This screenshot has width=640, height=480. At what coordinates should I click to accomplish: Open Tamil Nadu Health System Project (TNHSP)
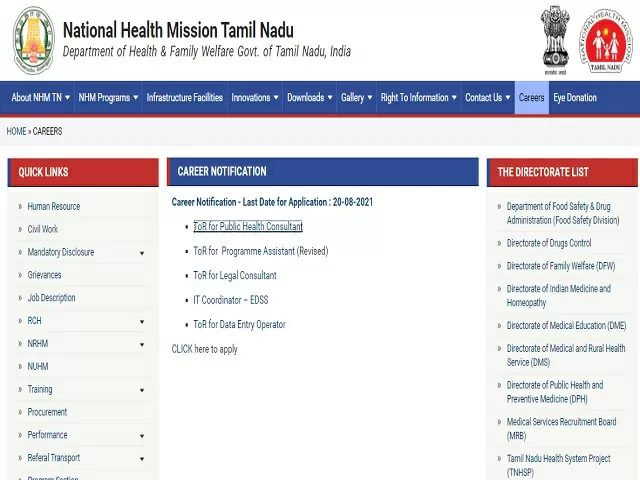tap(559, 466)
